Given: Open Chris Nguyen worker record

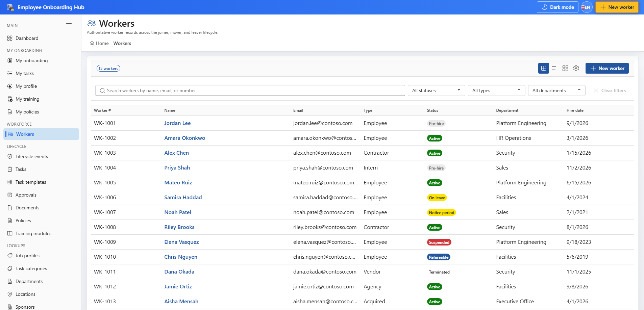Looking at the screenshot, I should pos(181,257).
